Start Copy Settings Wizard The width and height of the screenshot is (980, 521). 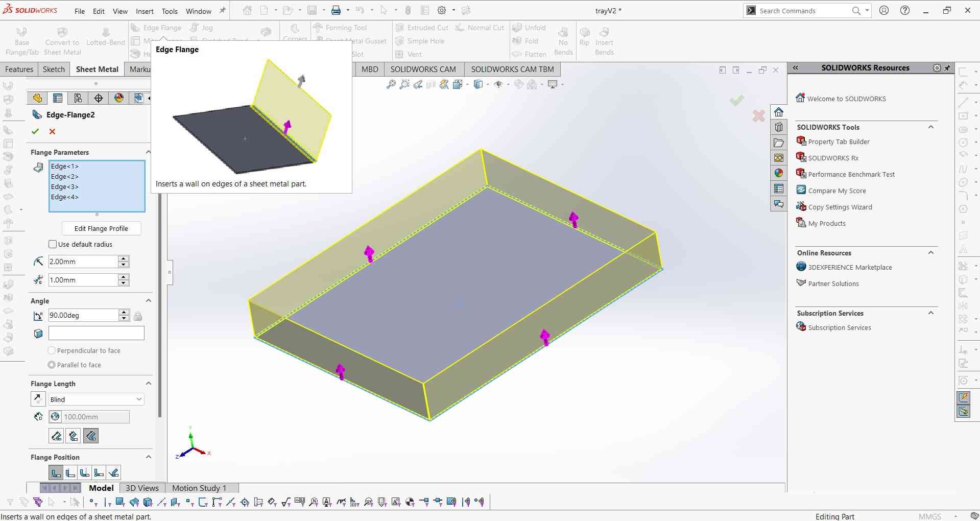(x=840, y=207)
